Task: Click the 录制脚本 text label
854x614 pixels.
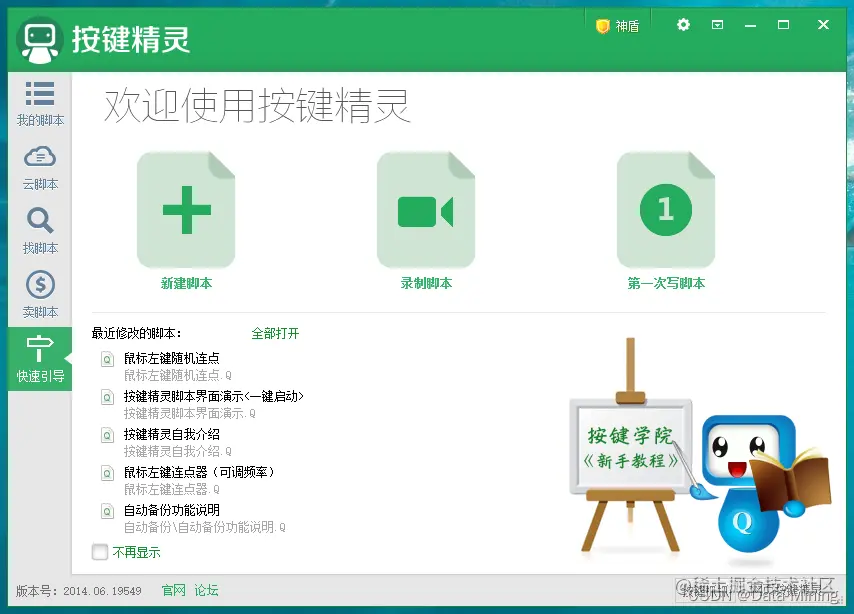Action: (x=426, y=283)
